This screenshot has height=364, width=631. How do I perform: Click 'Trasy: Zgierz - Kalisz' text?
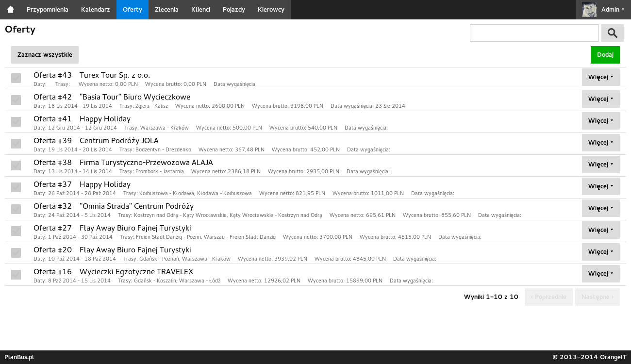coord(144,106)
